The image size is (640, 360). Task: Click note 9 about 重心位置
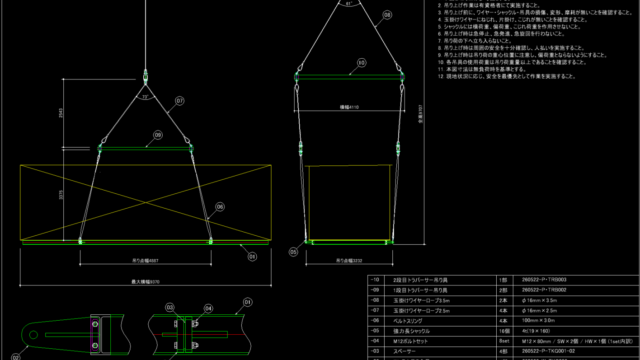pos(523,55)
